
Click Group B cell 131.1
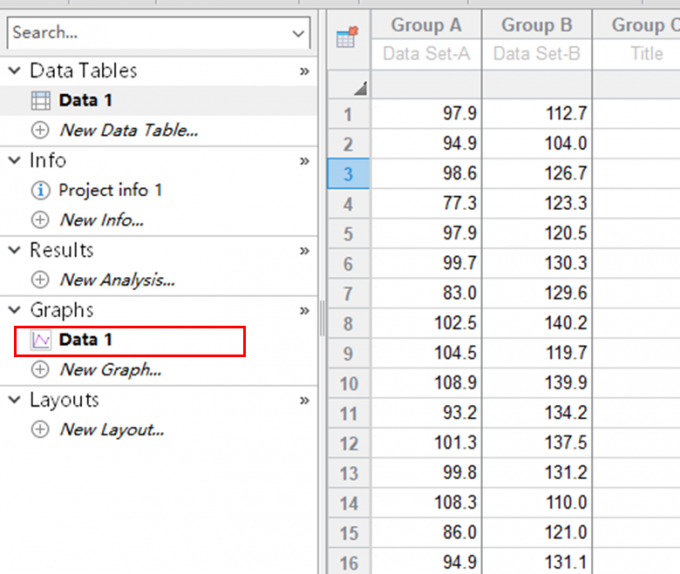(x=537, y=562)
